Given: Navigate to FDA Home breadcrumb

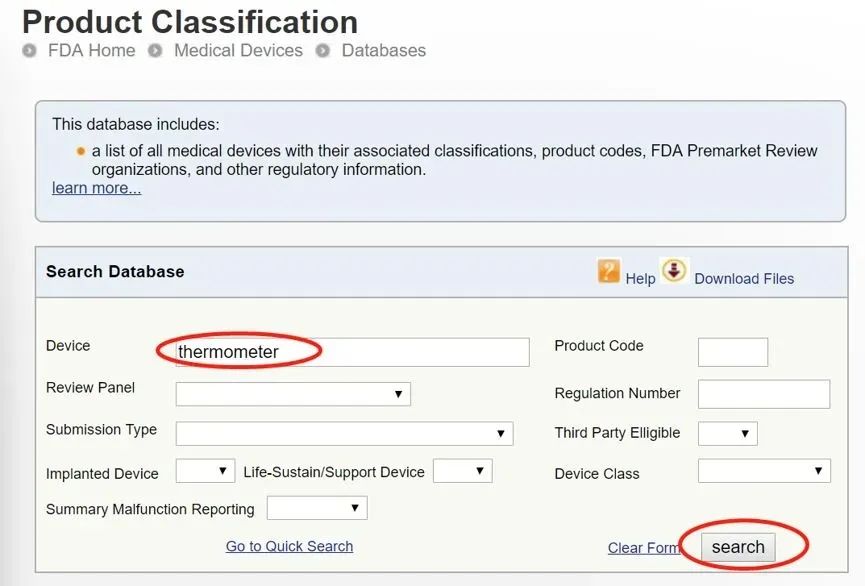Looking at the screenshot, I should pyautogui.click(x=91, y=50).
